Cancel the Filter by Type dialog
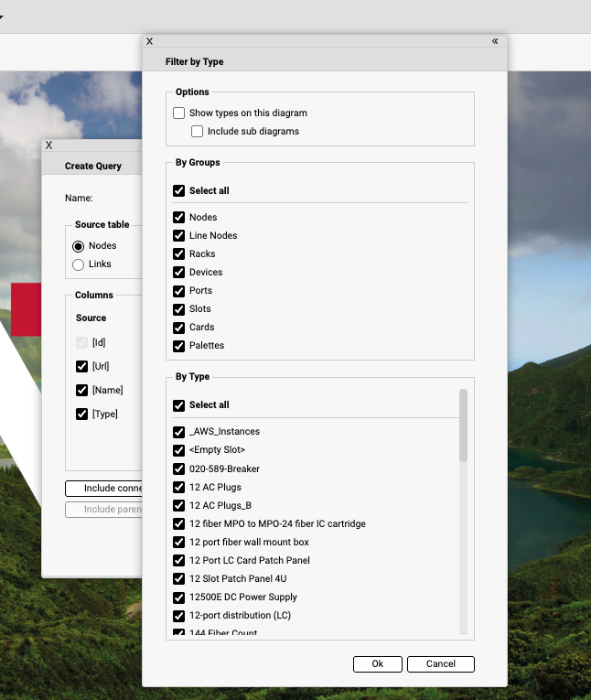 pos(440,664)
